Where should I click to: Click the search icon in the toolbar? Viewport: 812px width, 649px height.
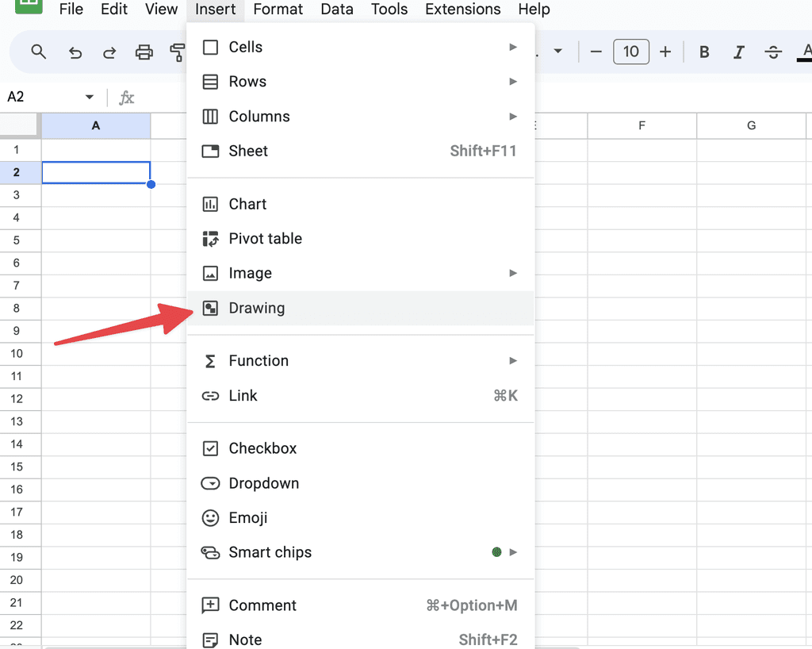tap(38, 52)
